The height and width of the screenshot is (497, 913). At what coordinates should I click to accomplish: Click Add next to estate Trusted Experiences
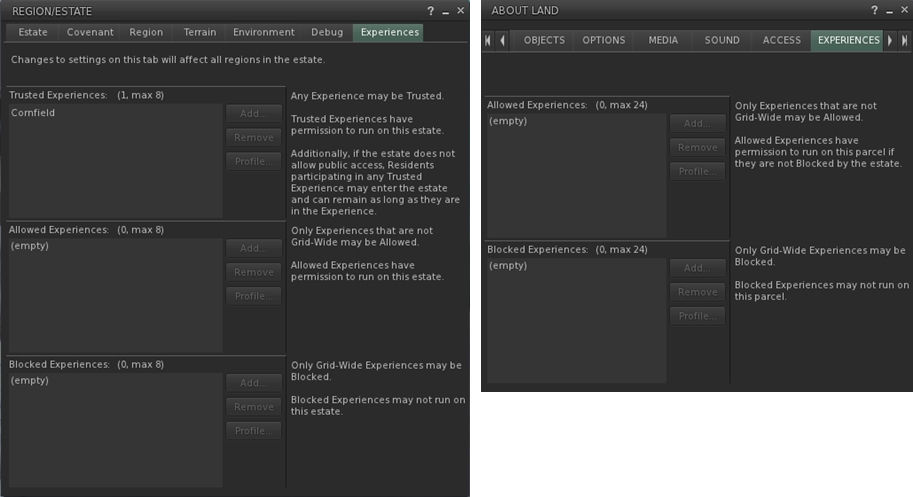254,114
